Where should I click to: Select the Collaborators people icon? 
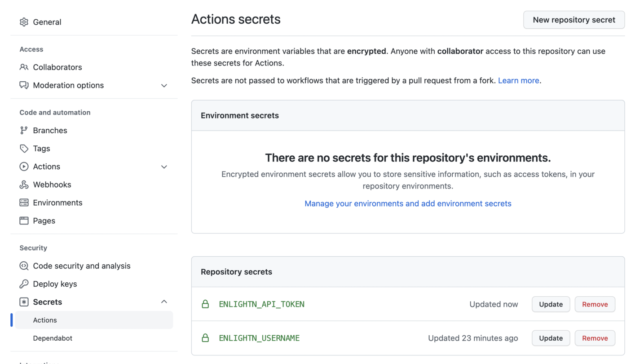click(x=24, y=67)
